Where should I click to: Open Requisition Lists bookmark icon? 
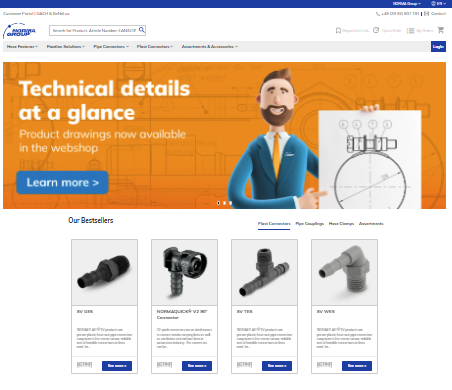click(338, 30)
